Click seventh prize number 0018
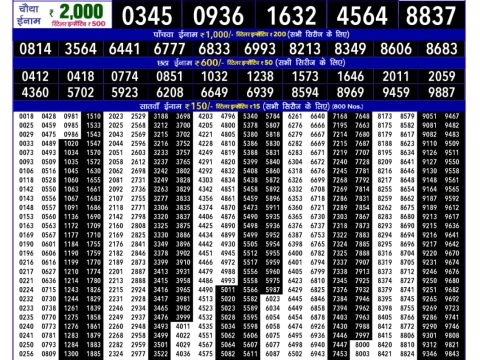 click(x=26, y=116)
